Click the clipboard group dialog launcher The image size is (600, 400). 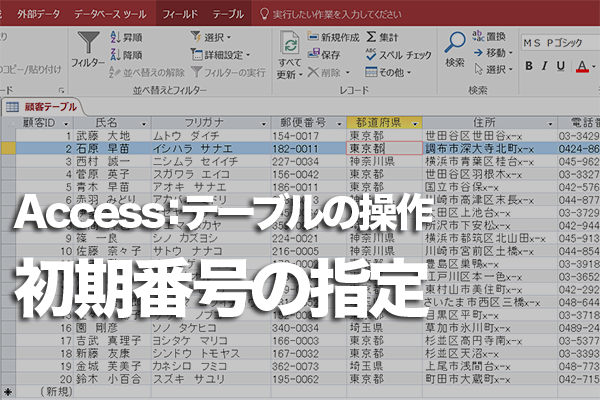tap(61, 90)
